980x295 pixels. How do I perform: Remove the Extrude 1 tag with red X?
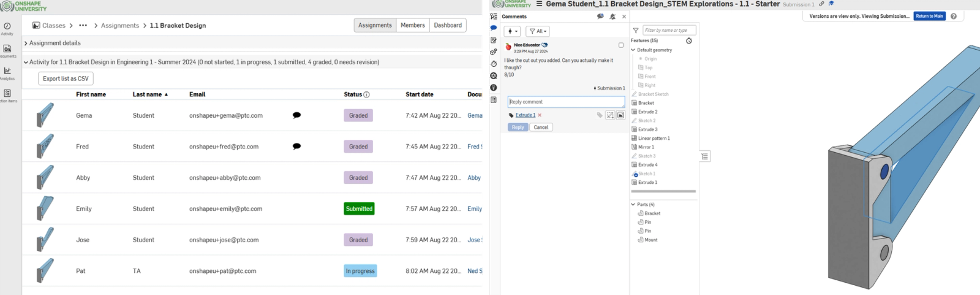[x=540, y=115]
